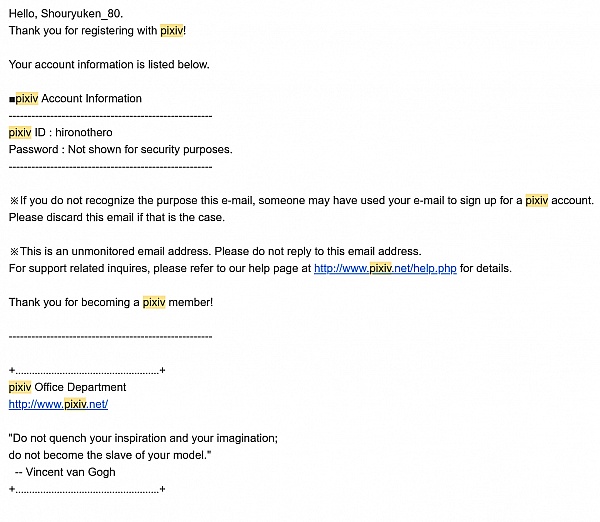Click the black square bullet before pixiv Account
This screenshot has height=522, width=600.
tap(12, 100)
